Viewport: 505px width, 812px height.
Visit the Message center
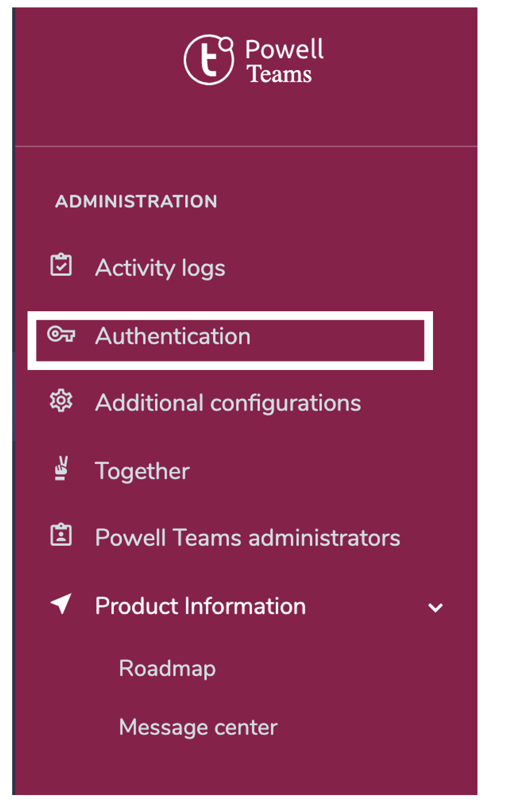(x=198, y=727)
